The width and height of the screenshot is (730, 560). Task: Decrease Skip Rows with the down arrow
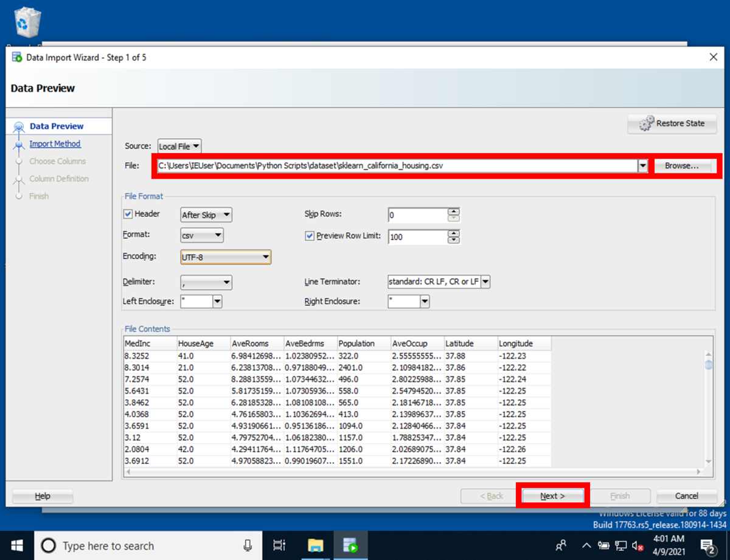click(454, 219)
